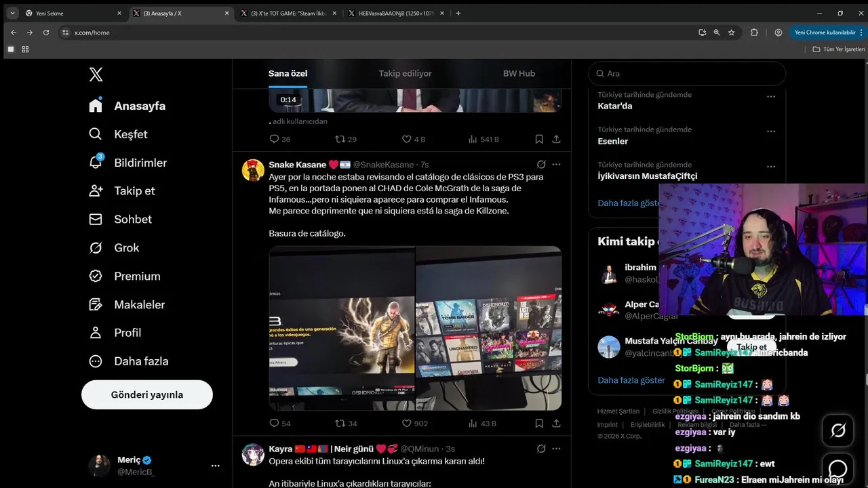868x488 pixels.
Task: Open Grok action on Snake Kasane post
Action: [541, 165]
